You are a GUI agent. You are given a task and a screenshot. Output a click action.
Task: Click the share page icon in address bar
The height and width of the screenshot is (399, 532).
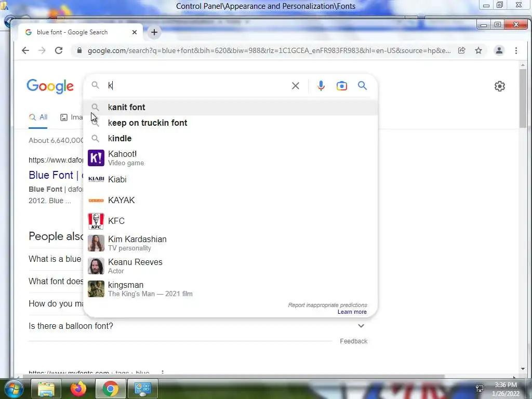(461, 50)
